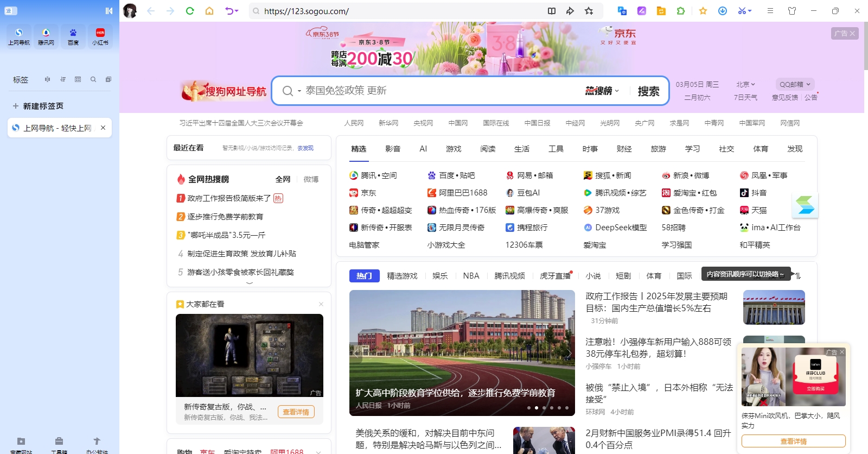This screenshot has height=454, width=868.
Task: Add page to favorites with star-plus icon
Action: coord(589,11)
